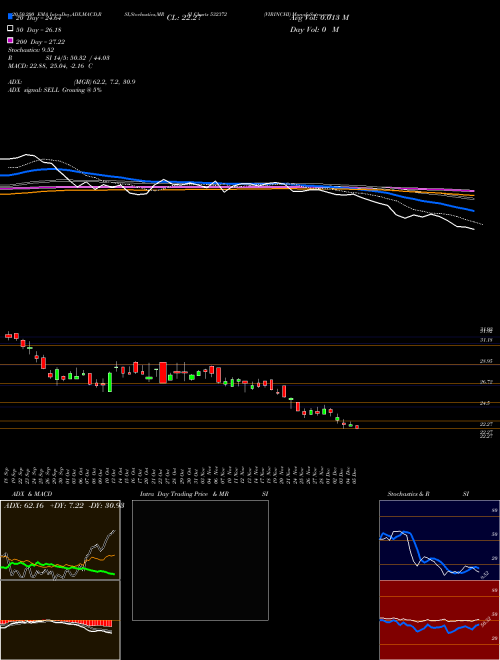Image resolution: width=500 pixels, height=660 pixels.
Task: Click the last red candle near 22.27
Action: [357, 427]
